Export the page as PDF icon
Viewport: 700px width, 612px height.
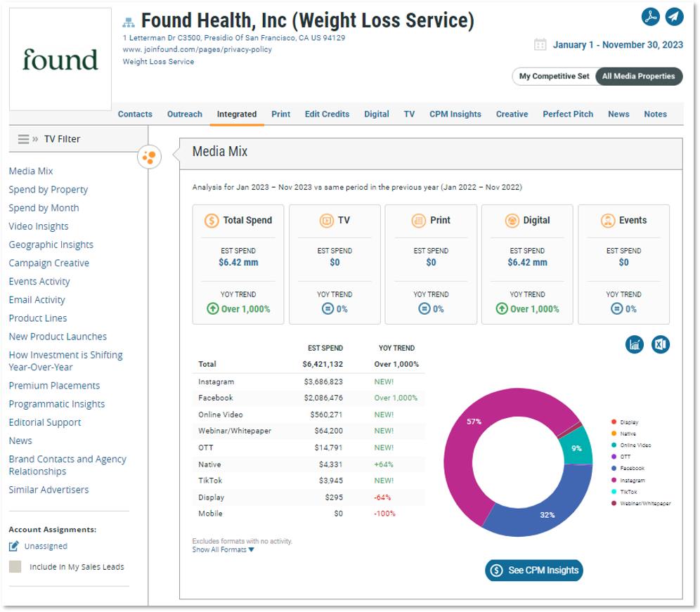650,17
